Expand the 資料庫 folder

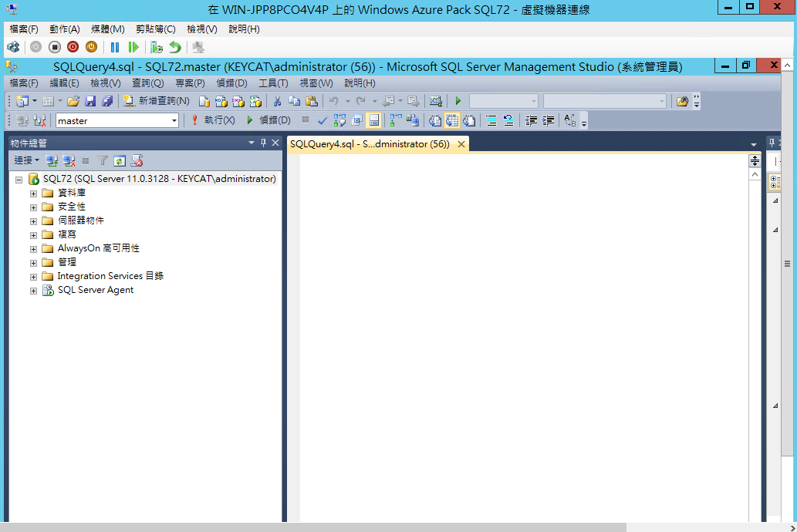(33, 194)
